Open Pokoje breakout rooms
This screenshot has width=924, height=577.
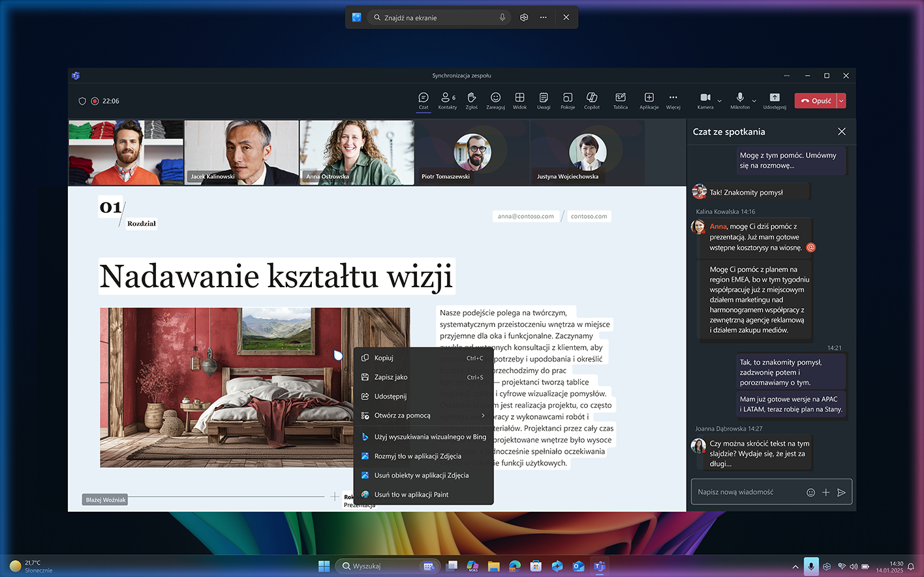pos(567,101)
